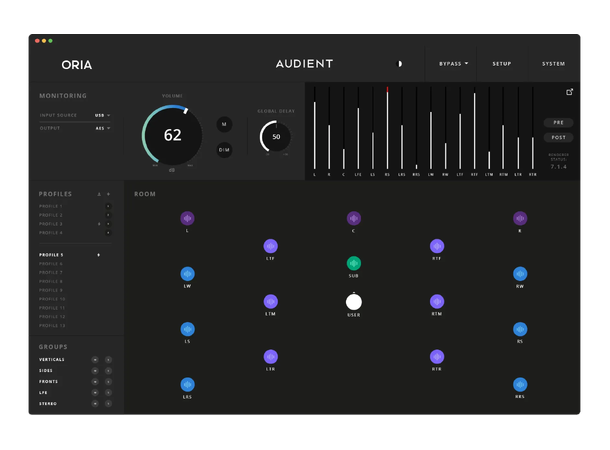Viewport: 610px width, 450px height.
Task: Select the L speaker in the room
Action: (x=187, y=219)
